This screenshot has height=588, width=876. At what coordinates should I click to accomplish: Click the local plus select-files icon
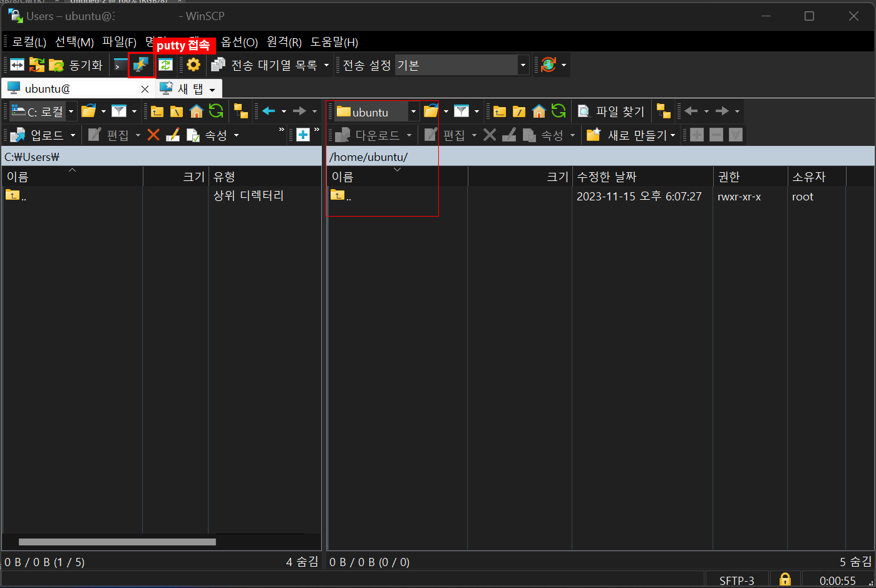pyautogui.click(x=303, y=135)
